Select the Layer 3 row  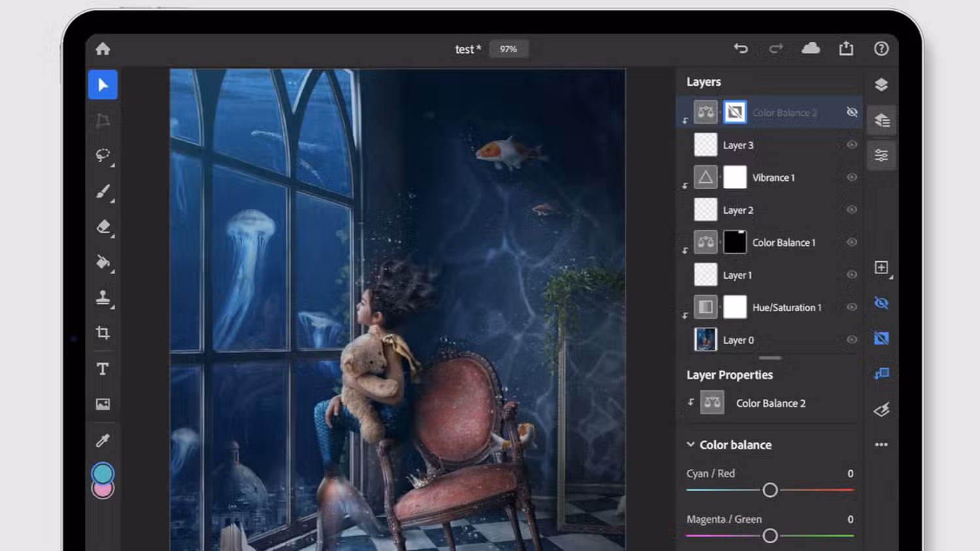tap(770, 145)
